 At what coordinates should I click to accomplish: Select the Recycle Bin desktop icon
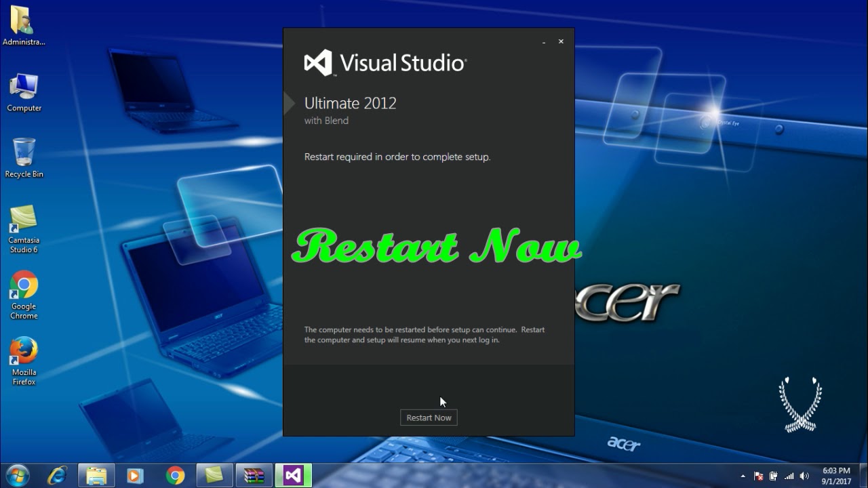pyautogui.click(x=24, y=158)
